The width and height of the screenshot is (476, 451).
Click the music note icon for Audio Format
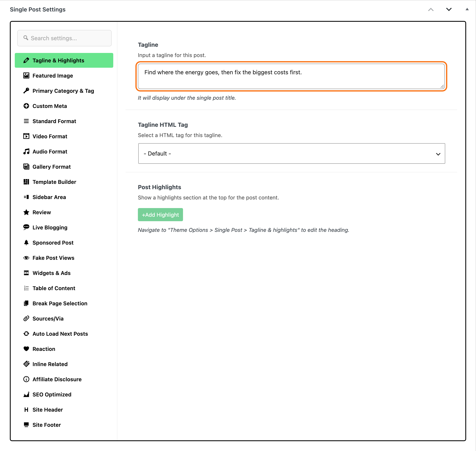coord(26,151)
